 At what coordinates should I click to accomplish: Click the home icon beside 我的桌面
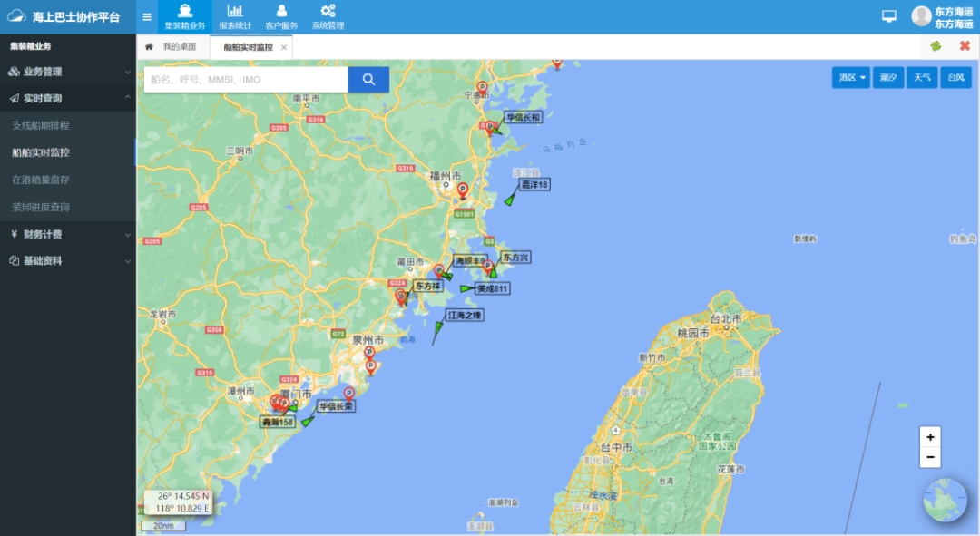point(150,46)
